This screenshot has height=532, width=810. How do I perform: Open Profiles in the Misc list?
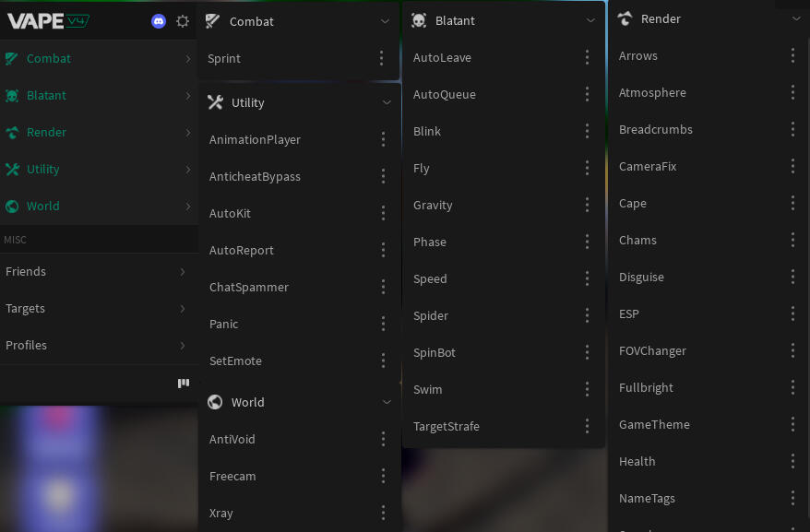(x=98, y=345)
